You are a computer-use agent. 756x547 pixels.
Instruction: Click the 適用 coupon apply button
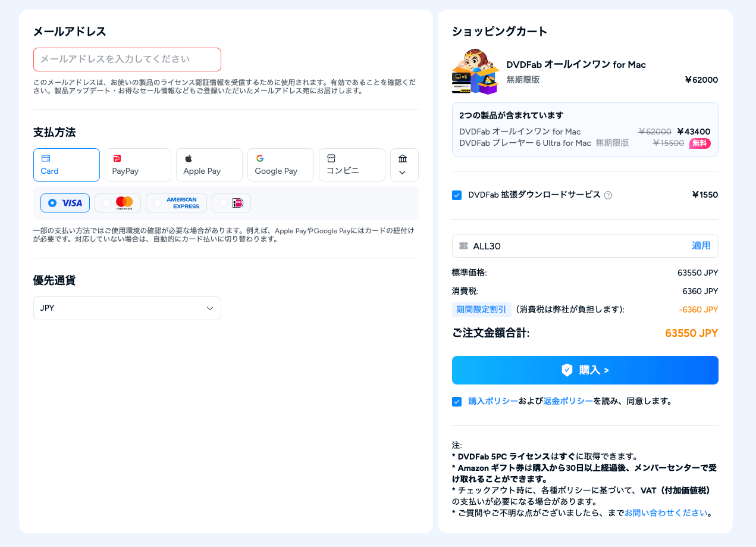[x=701, y=246]
